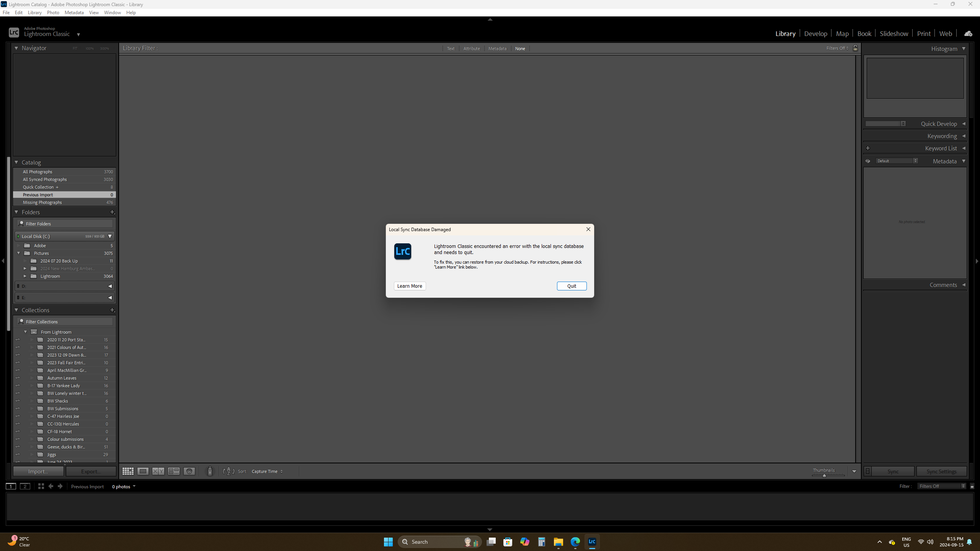Select the Grid view icon
The height and width of the screenshot is (551, 980).
point(128,471)
